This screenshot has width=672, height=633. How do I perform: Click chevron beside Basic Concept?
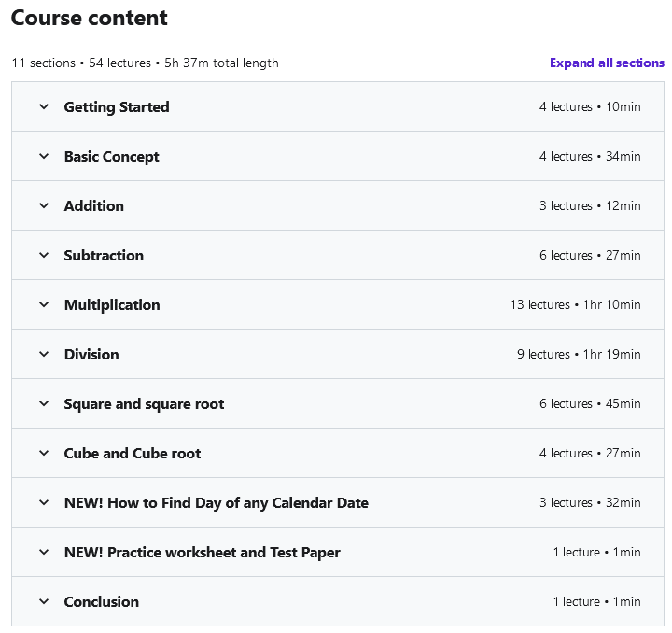click(44, 156)
